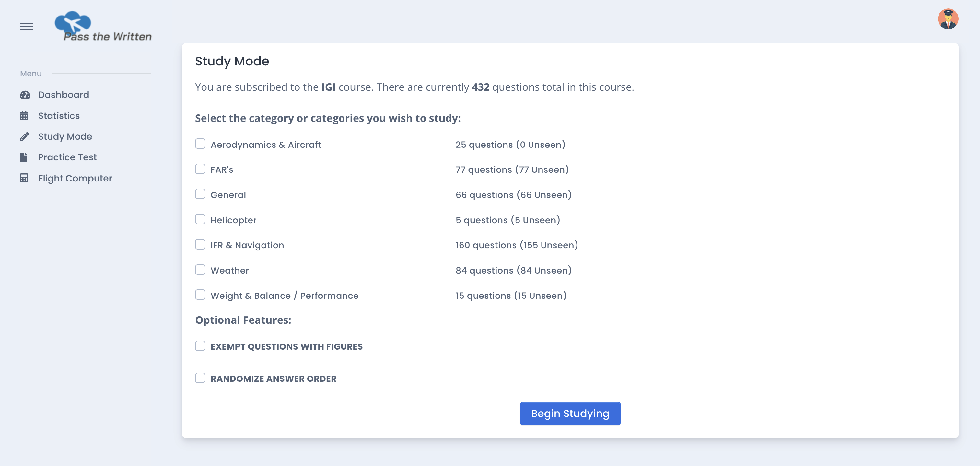
Task: Click the Pass the Written airplane logo
Action: (103, 26)
